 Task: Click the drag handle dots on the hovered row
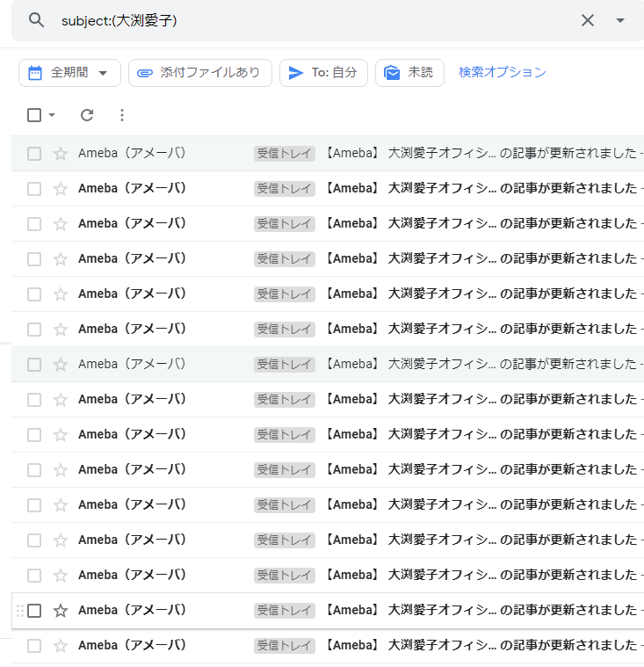click(x=19, y=611)
